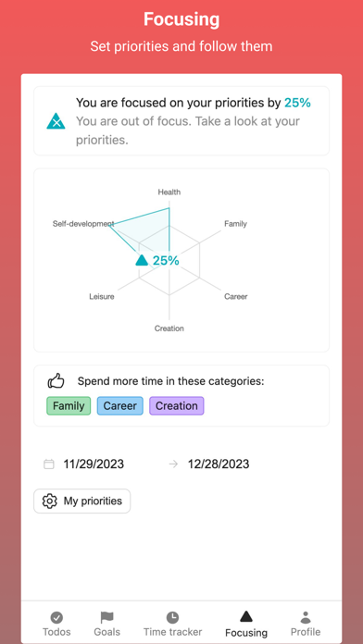
Task: Open the My priorities button
Action: (x=81, y=502)
